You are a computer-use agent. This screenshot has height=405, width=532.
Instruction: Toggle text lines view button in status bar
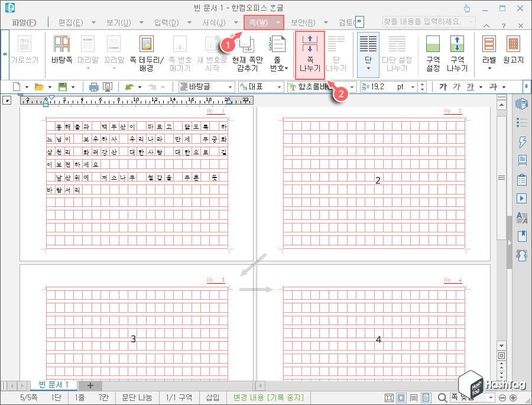pos(414,398)
